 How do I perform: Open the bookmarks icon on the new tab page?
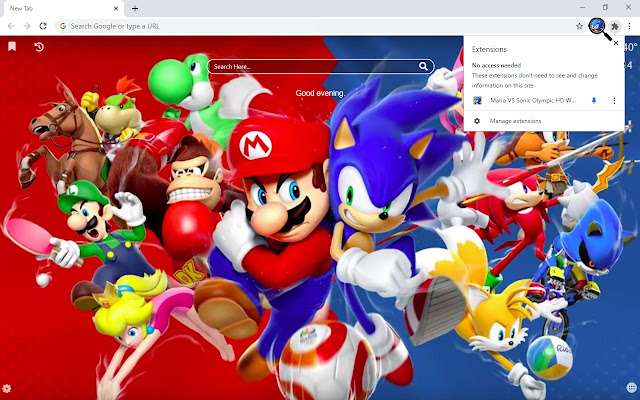[12, 47]
